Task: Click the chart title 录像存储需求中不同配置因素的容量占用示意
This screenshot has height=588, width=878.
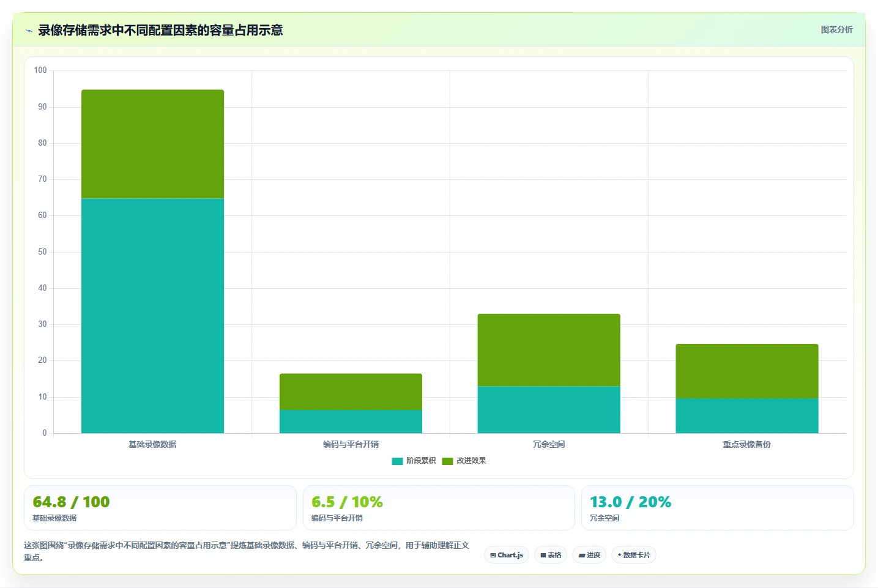Action: [x=160, y=31]
